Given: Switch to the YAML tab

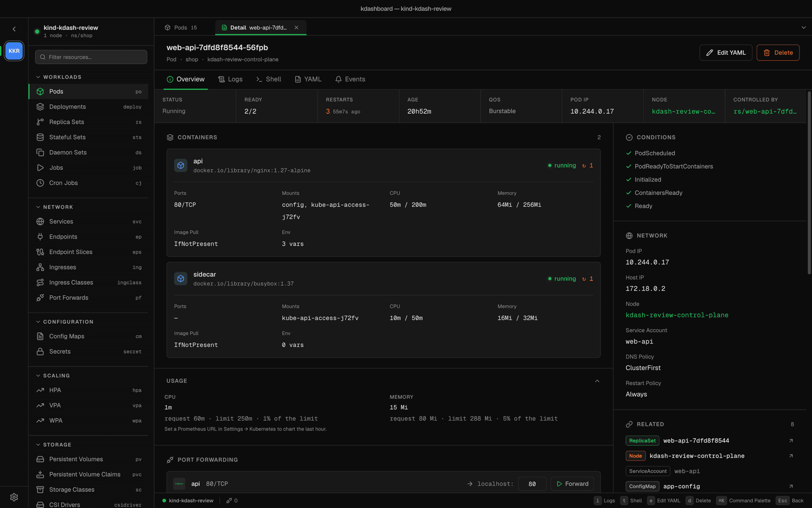Looking at the screenshot, I should pos(308,79).
